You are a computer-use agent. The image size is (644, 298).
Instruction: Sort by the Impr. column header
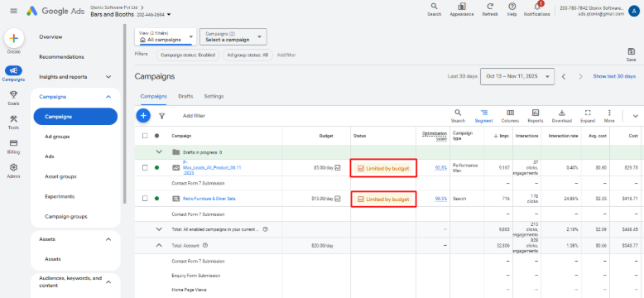point(502,136)
